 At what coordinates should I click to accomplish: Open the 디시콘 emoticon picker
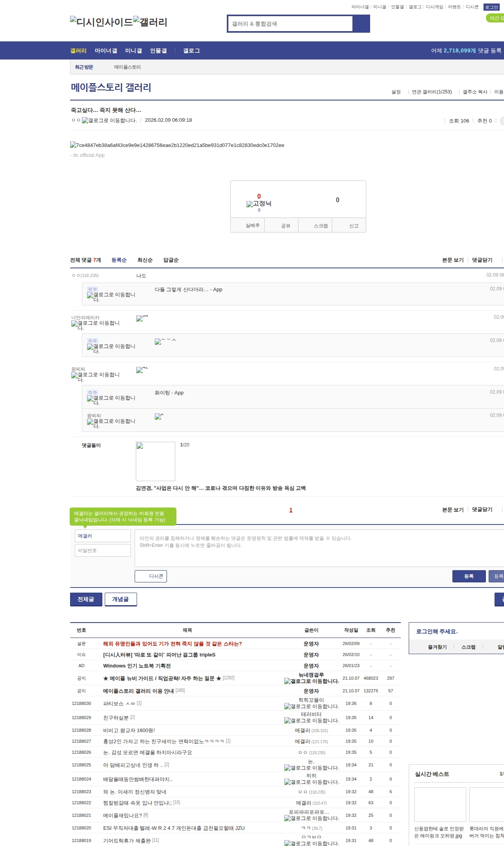click(x=151, y=576)
